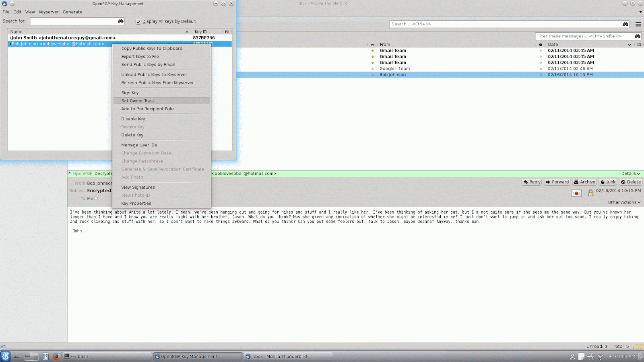Viewport: 644px width, 362px height.
Task: Open Thunderbird toolbar overflow arrow at top right
Action: [x=640, y=12]
